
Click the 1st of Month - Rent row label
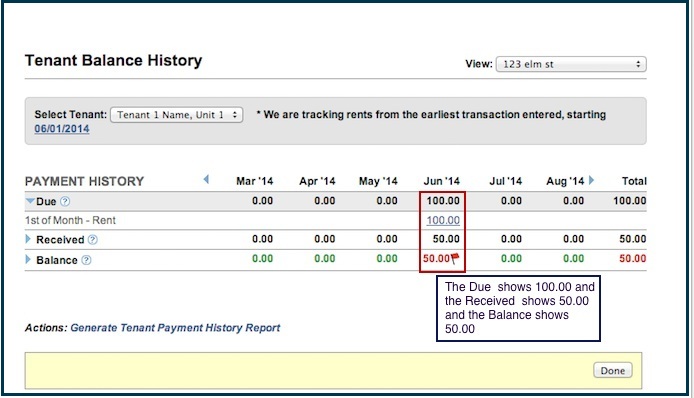[70, 220]
